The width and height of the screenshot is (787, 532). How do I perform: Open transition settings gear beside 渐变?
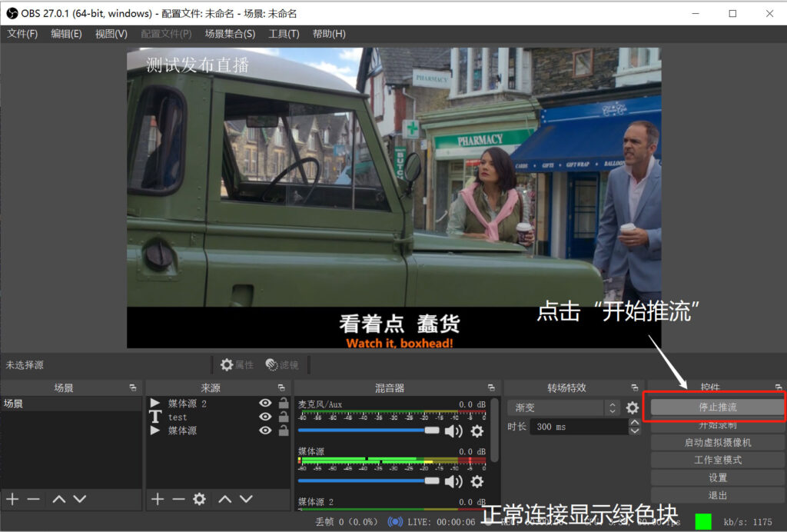[x=633, y=407]
